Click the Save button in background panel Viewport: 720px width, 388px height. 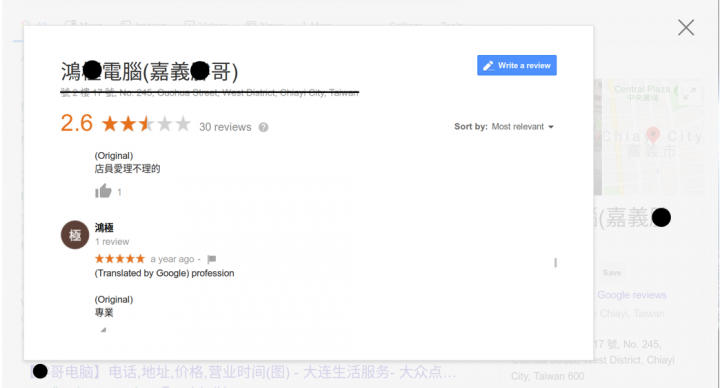(612, 273)
